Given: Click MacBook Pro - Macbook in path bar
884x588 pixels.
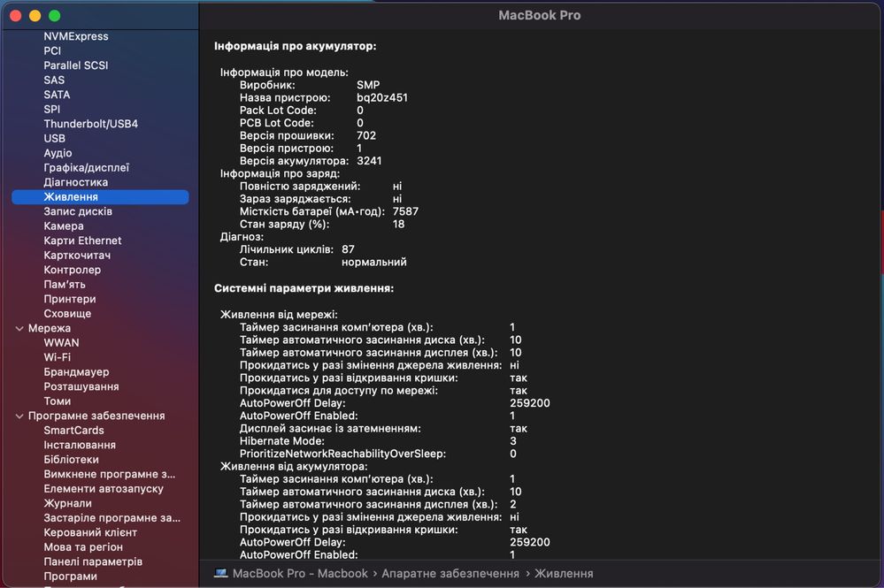Looking at the screenshot, I should [x=300, y=574].
